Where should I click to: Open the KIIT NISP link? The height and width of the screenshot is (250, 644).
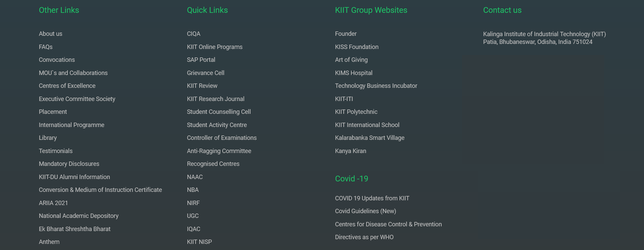[199, 242]
